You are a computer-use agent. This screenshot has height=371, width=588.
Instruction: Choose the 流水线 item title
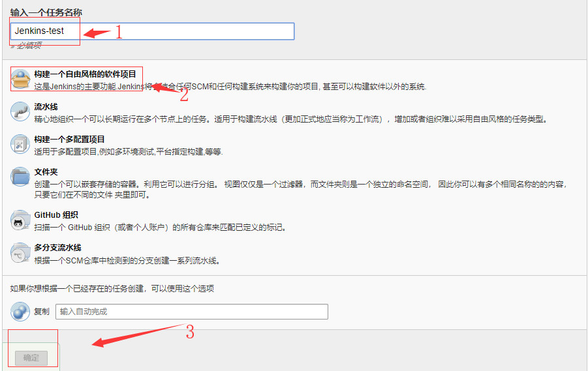46,107
